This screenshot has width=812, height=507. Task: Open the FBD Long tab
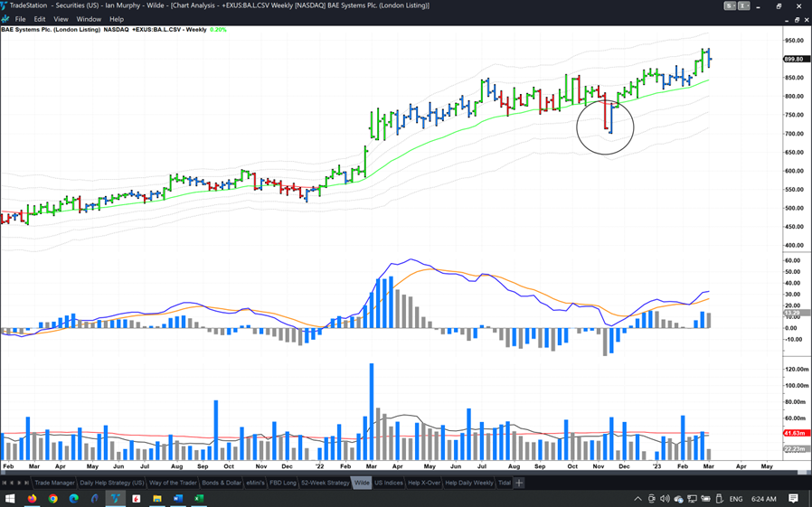[283, 483]
